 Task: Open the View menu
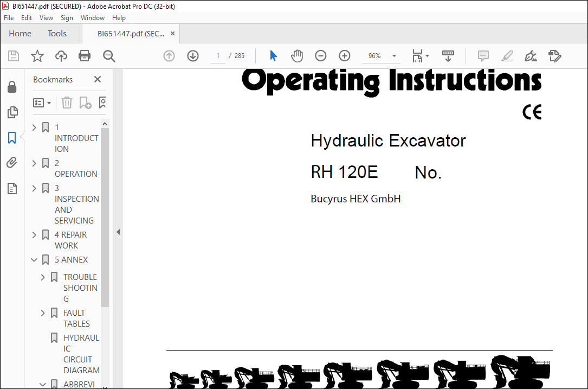[46, 18]
